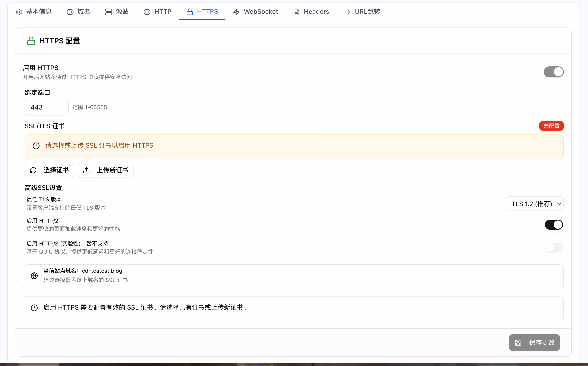Click the SSL/TLS 证书 section label
The width and height of the screenshot is (588, 366).
click(45, 126)
